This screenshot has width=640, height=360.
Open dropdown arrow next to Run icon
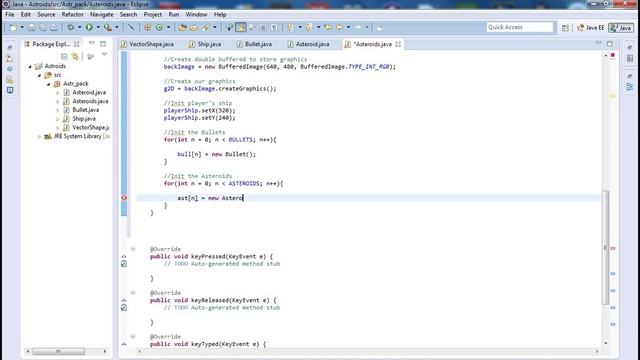point(98,27)
